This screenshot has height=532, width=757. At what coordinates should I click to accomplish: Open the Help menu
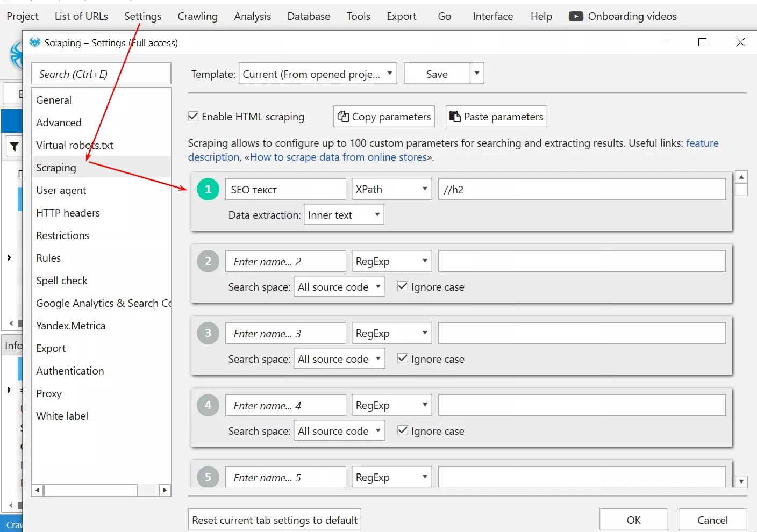tap(541, 16)
